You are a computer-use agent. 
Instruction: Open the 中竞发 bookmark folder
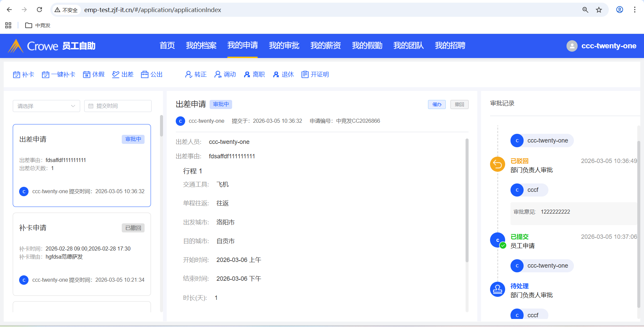(x=38, y=25)
